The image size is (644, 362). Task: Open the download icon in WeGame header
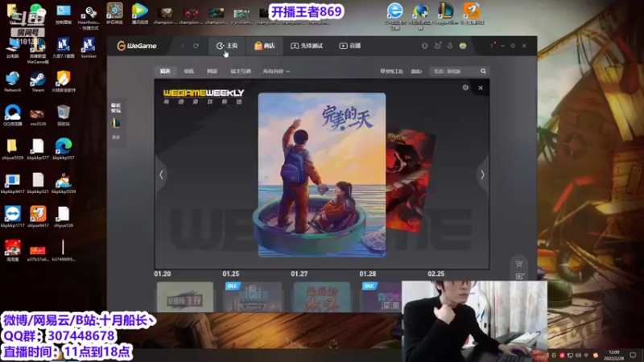pyautogui.click(x=450, y=46)
